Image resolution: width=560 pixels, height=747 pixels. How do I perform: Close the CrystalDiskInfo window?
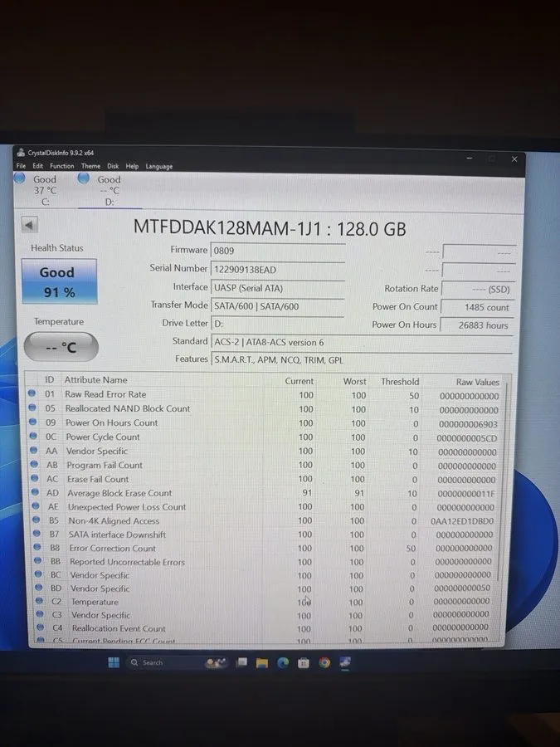pyautogui.click(x=514, y=159)
